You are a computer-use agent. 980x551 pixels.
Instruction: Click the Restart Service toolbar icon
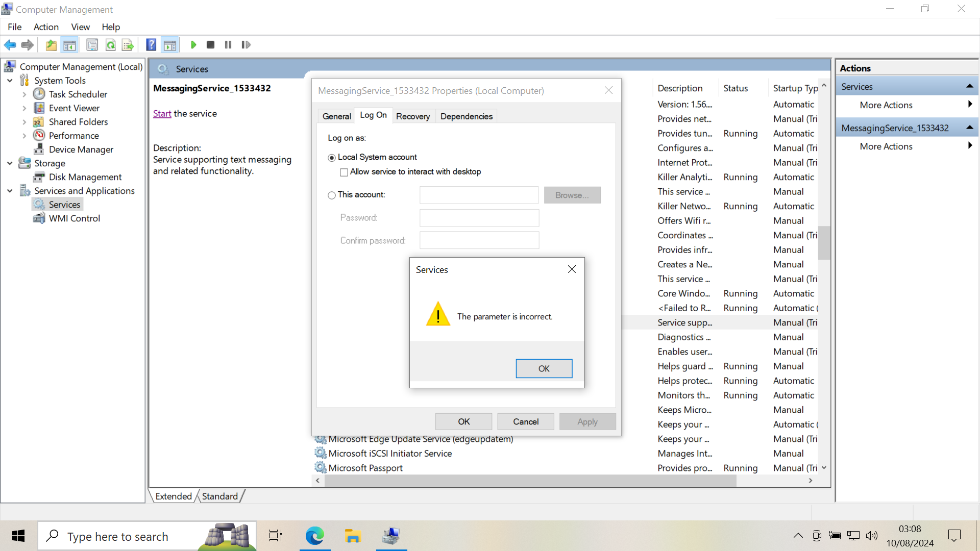point(246,45)
